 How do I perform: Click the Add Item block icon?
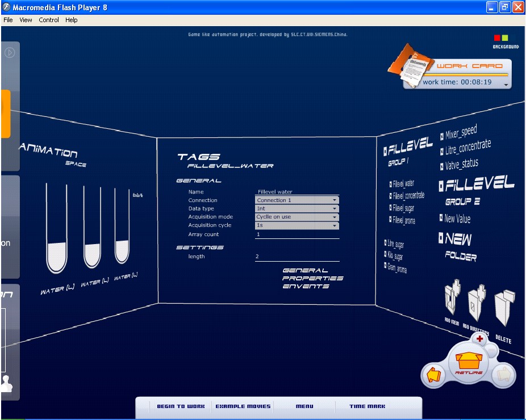(452, 297)
